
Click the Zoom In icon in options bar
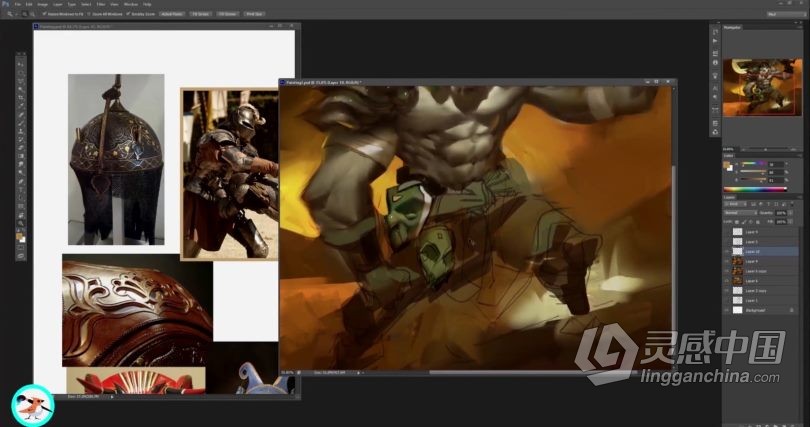tap(24, 14)
